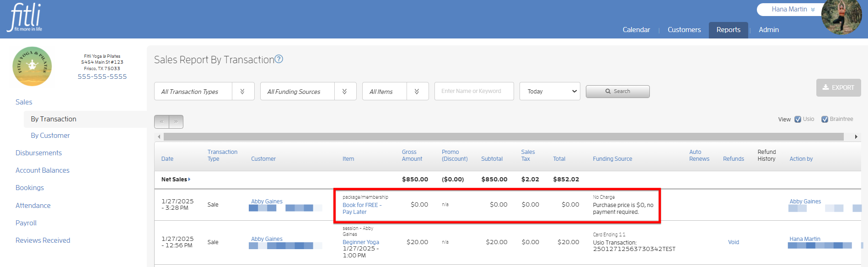The height and width of the screenshot is (267, 868).
Task: Expand Net Sales with the arrow icon
Action: (x=189, y=180)
